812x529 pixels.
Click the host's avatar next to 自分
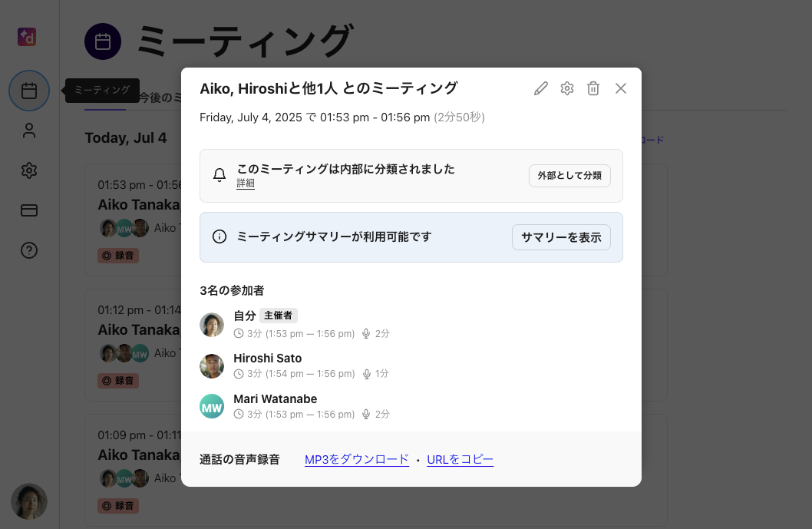[212, 325]
